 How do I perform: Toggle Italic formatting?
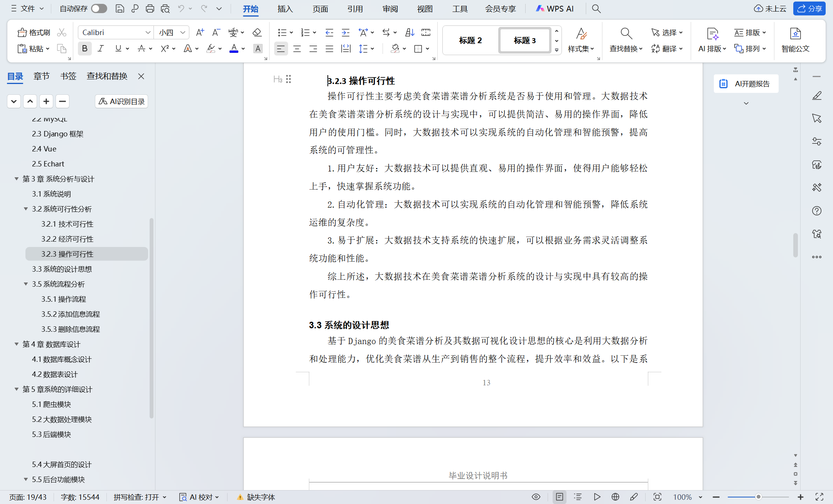tap(101, 49)
